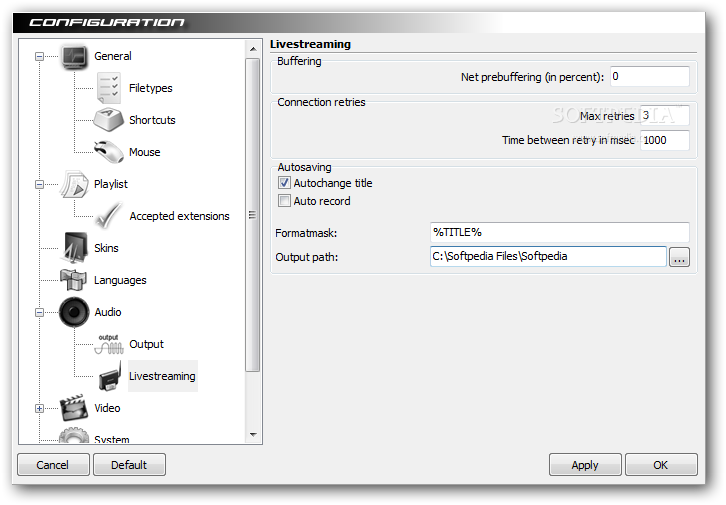Click the tree scrollbar up arrow
This screenshot has width=726, height=505.
tap(253, 49)
